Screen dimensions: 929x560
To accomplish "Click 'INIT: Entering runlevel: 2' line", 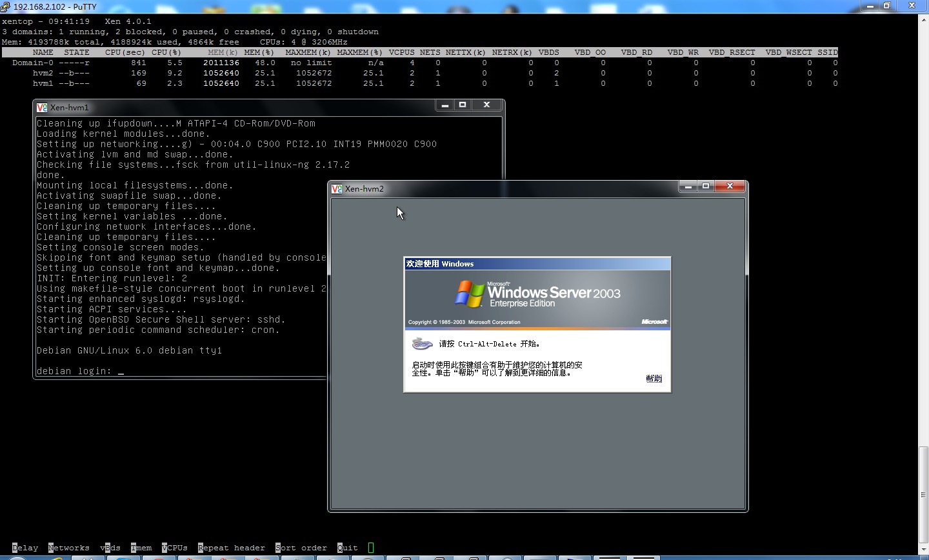I will pyautogui.click(x=112, y=278).
